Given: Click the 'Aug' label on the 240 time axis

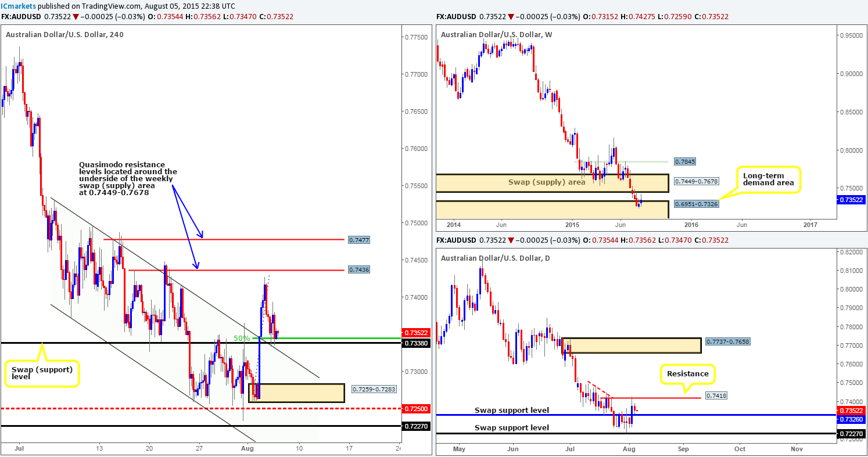Looking at the screenshot, I should (248, 448).
